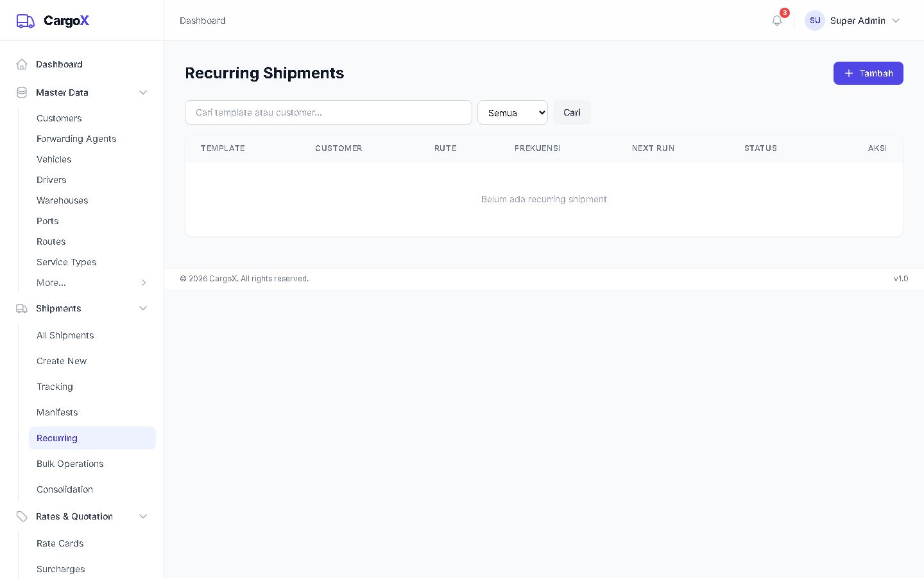
Task: Click the RUTE column header
Action: [x=445, y=148]
